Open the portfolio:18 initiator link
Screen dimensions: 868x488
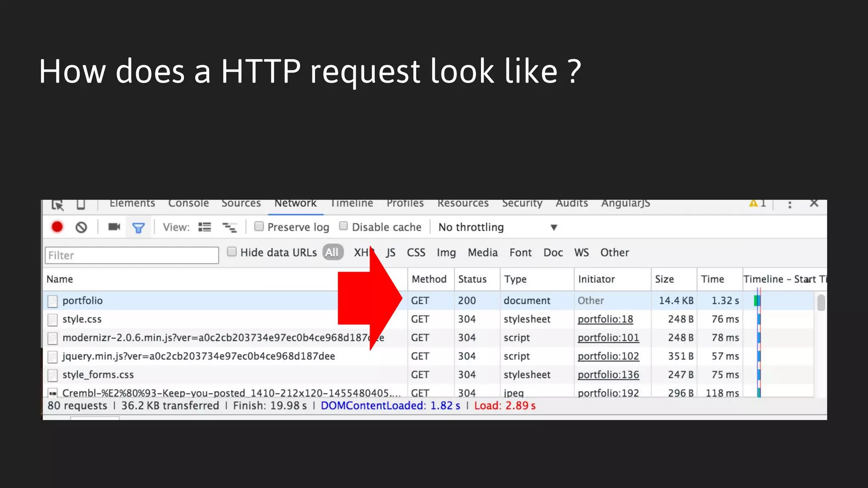tap(605, 319)
